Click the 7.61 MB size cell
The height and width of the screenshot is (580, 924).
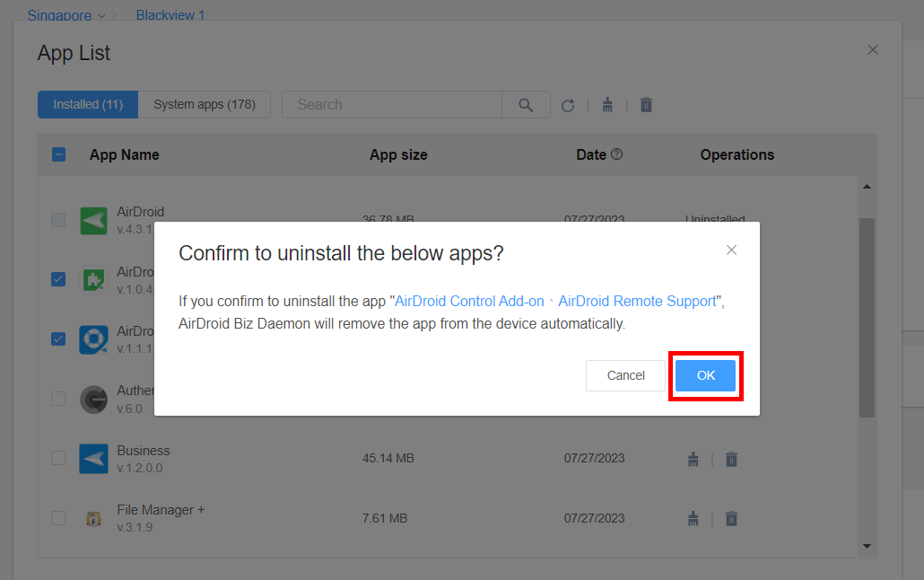pos(385,518)
